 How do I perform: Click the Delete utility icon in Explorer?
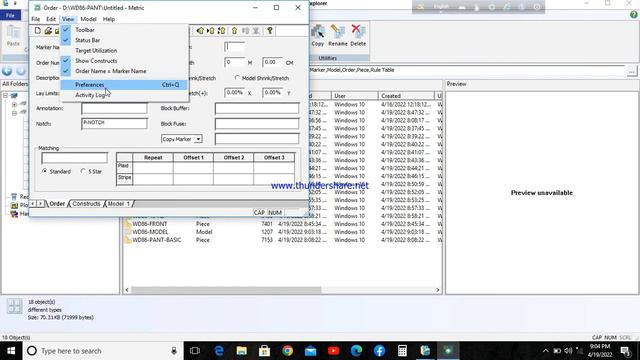point(358,36)
